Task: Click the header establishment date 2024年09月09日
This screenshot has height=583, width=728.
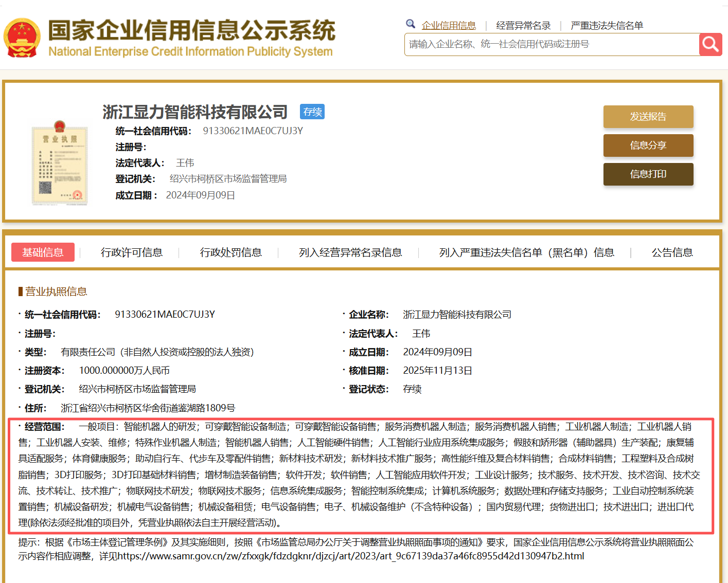Action: (x=201, y=195)
